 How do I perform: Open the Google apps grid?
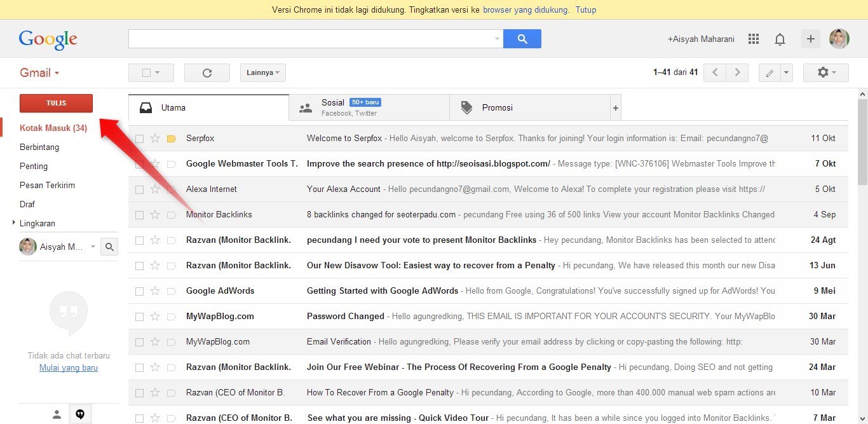753,39
